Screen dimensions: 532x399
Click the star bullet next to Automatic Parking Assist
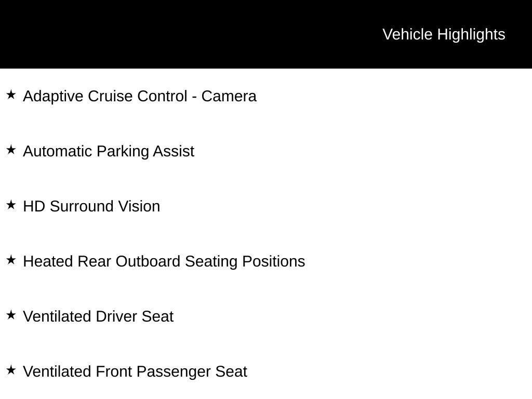11,150
